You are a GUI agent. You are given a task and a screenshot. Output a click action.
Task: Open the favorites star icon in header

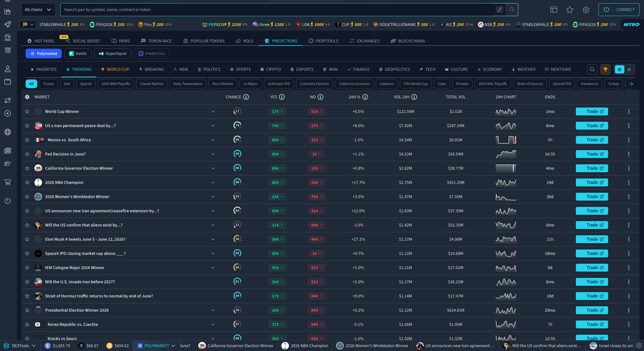pyautogui.click(x=570, y=10)
